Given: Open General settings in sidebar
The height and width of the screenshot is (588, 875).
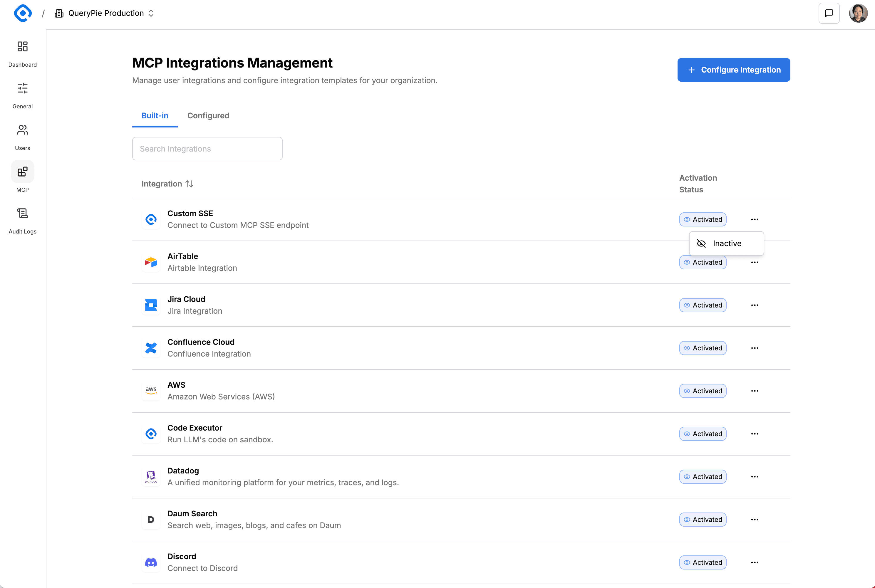Looking at the screenshot, I should 23,88.
